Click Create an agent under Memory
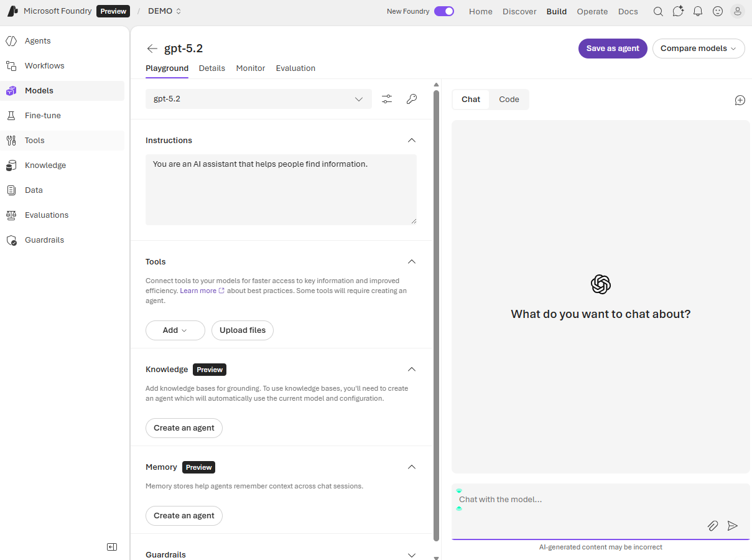The image size is (752, 560). pyautogui.click(x=184, y=516)
